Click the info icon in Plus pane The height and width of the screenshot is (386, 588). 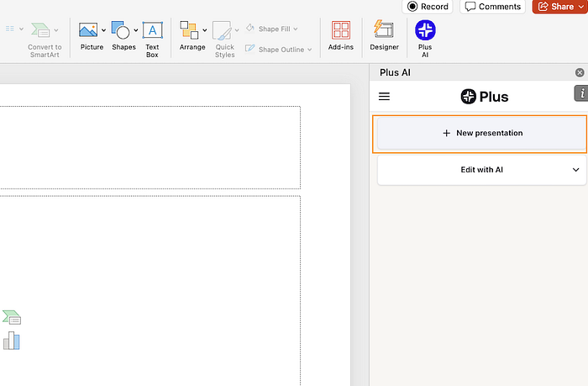[x=581, y=93]
